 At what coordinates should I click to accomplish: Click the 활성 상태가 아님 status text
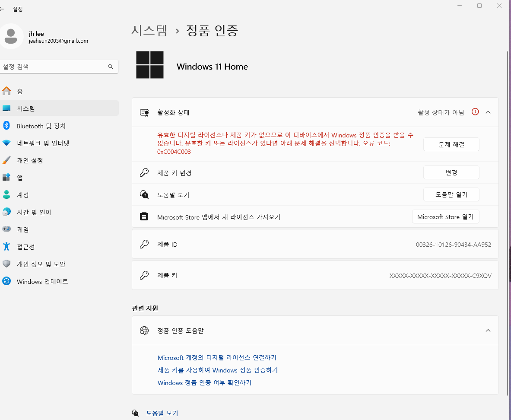click(441, 112)
